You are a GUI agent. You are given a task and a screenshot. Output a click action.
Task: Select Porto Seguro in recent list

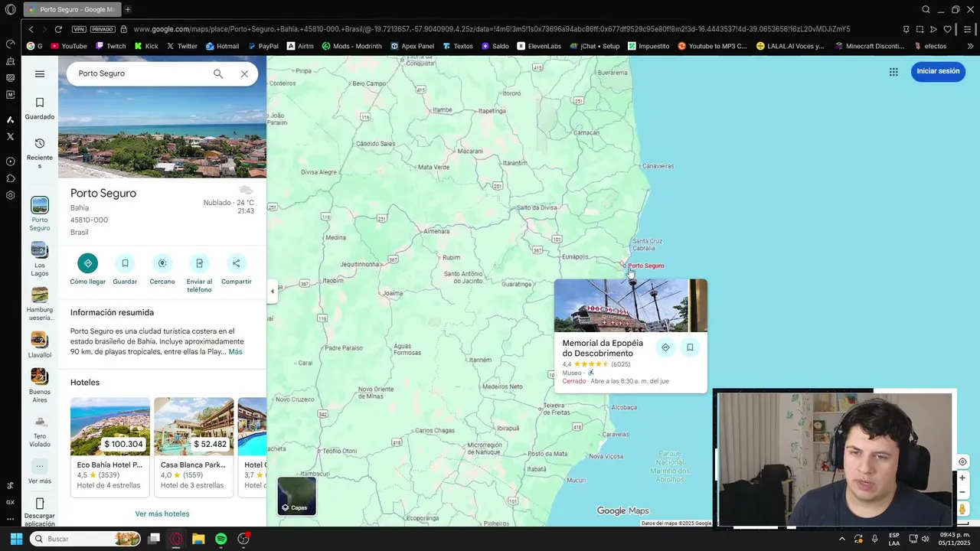[x=40, y=214]
